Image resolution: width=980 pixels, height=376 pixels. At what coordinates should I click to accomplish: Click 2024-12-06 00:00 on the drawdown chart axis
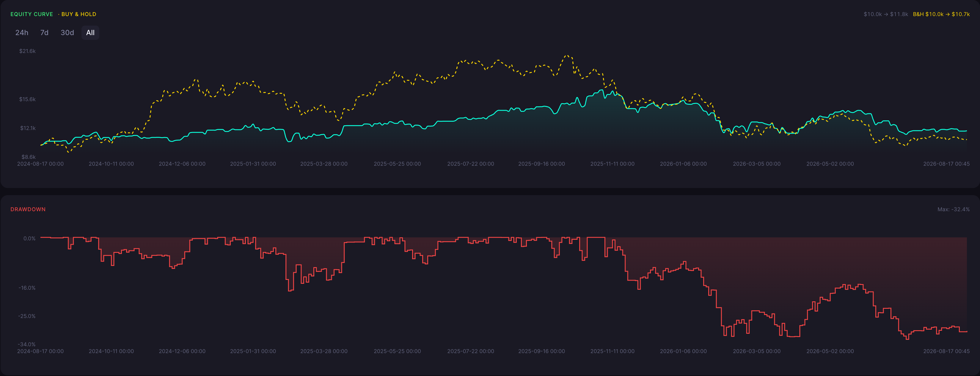(182, 351)
